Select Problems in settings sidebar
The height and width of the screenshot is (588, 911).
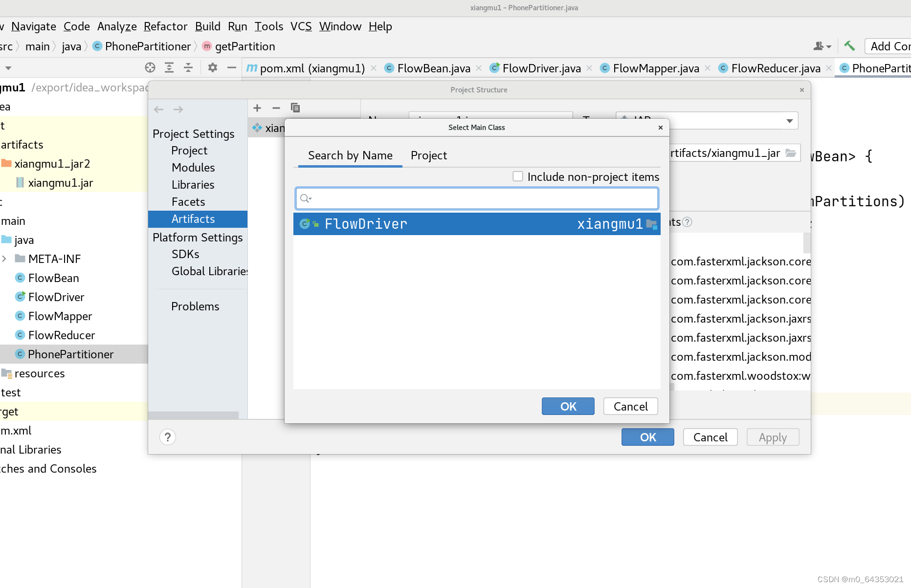click(195, 306)
